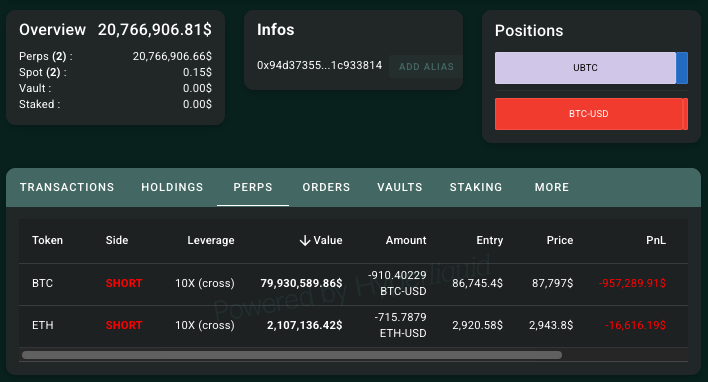Select the UBTC position bar
The width and height of the screenshot is (708, 382).
tap(585, 68)
